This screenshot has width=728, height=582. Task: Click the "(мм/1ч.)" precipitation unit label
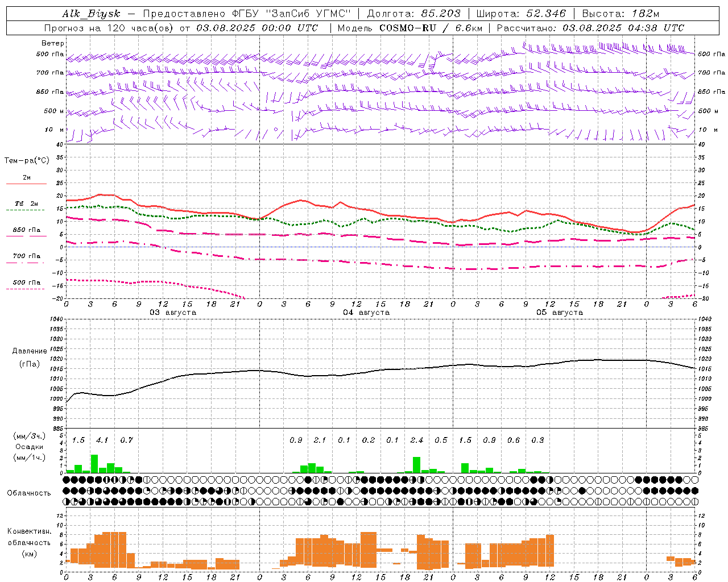click(x=30, y=458)
